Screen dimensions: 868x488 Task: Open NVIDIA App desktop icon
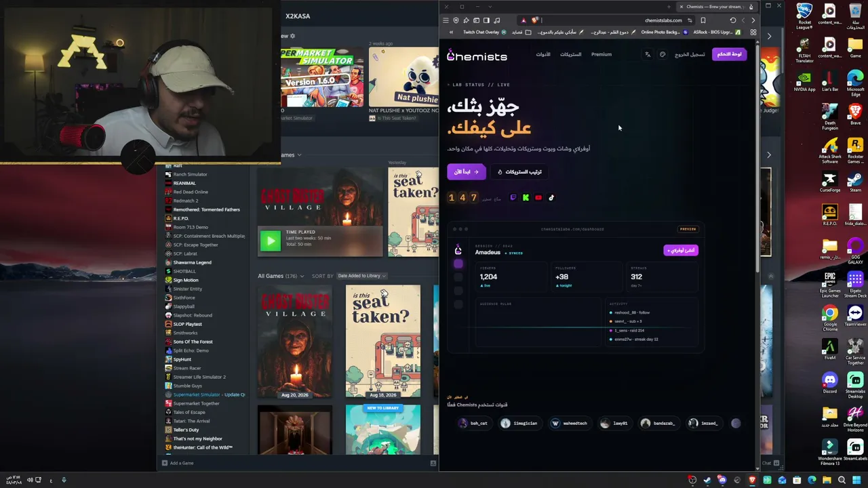point(804,80)
